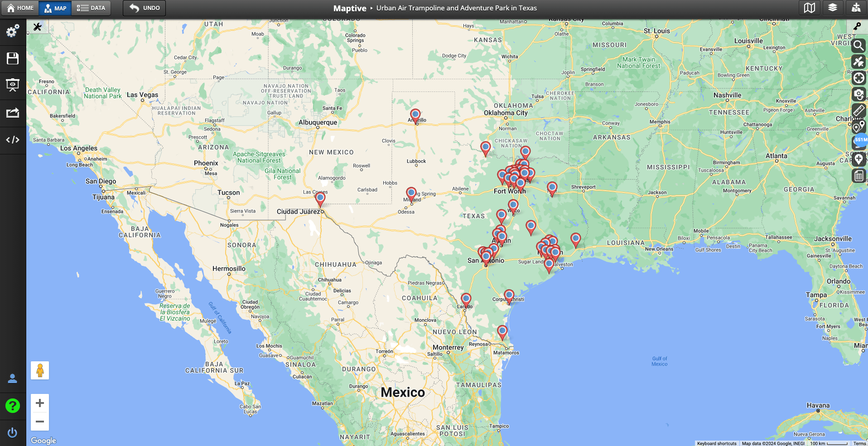The width and height of the screenshot is (868, 446).
Task: Switch to satellite view icon
Action: tap(858, 62)
